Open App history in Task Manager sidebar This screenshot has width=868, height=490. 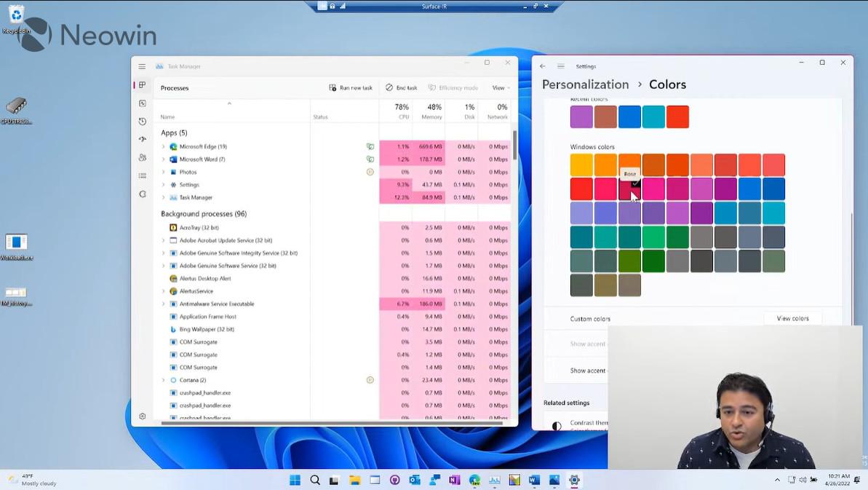(x=142, y=121)
